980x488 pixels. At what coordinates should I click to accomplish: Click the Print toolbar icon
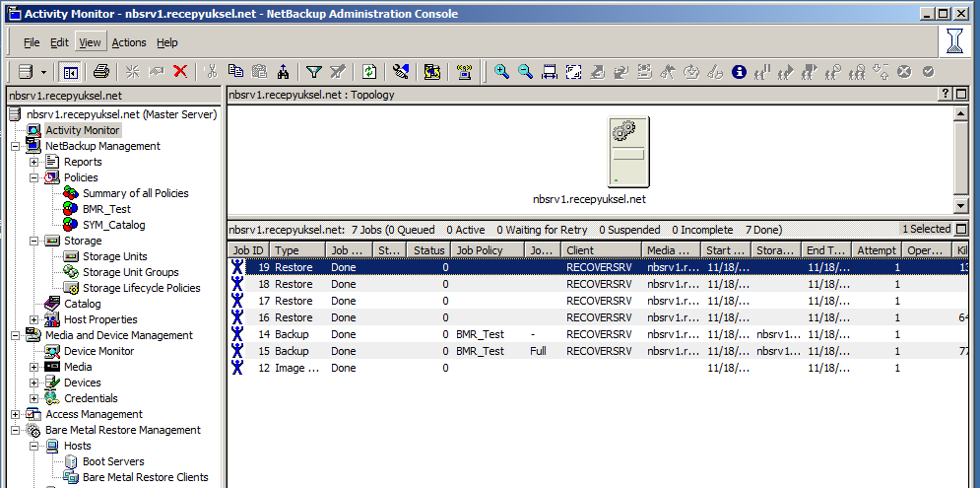[x=101, y=72]
